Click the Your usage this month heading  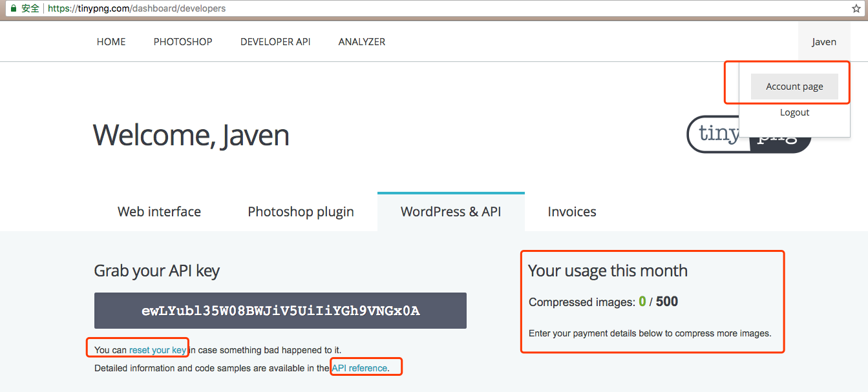point(608,271)
